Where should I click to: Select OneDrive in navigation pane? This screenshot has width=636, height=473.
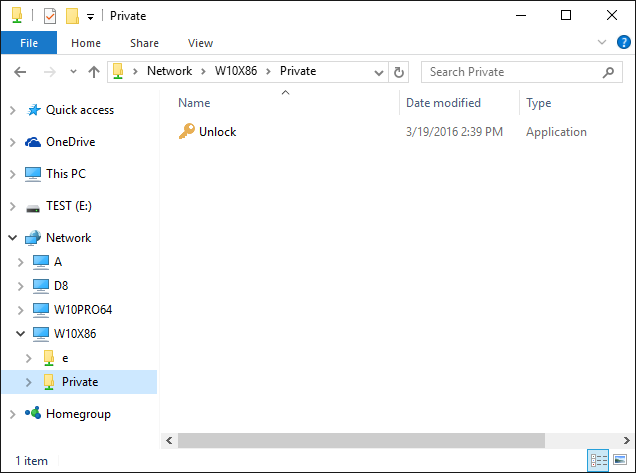click(x=71, y=142)
